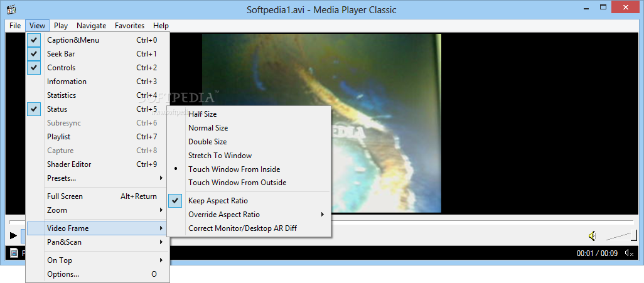Toggle the Status bar option

tap(98, 109)
